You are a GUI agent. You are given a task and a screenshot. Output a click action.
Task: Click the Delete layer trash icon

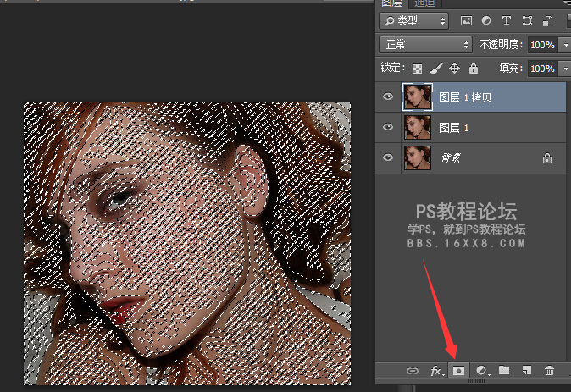[549, 370]
